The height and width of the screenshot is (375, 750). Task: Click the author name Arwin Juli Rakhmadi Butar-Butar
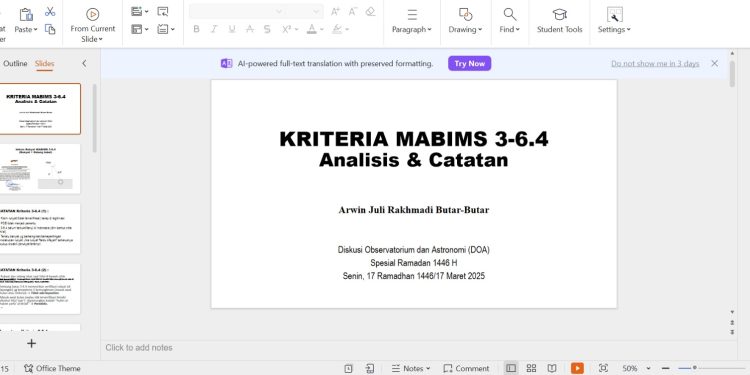point(414,210)
